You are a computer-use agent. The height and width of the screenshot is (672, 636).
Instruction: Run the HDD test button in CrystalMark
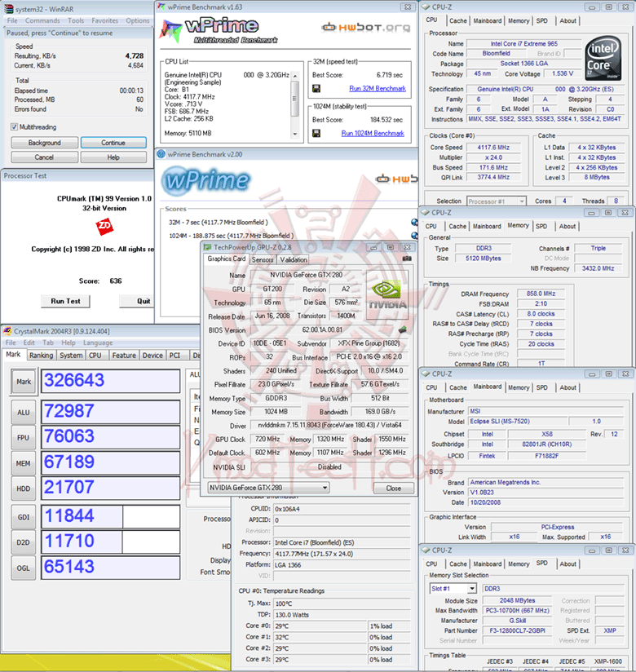point(23,489)
